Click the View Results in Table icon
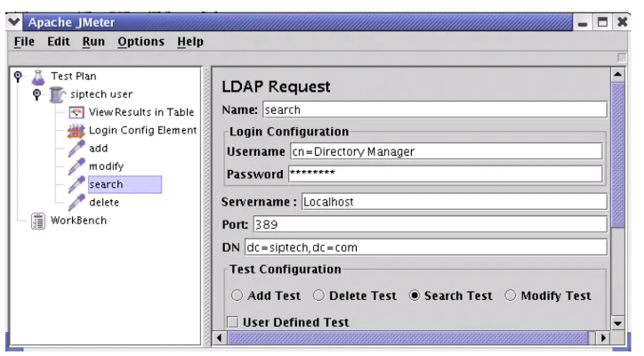The image size is (644, 356). (76, 112)
